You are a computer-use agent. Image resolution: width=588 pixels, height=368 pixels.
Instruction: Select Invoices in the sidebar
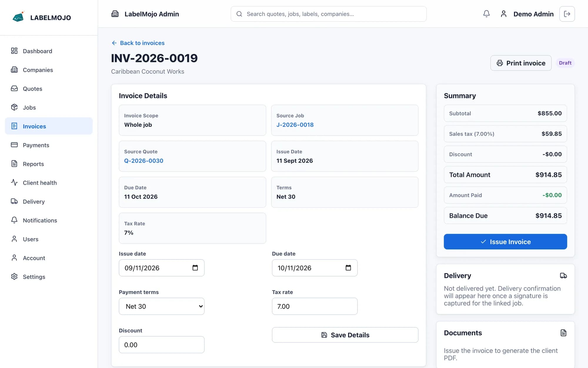(x=49, y=126)
